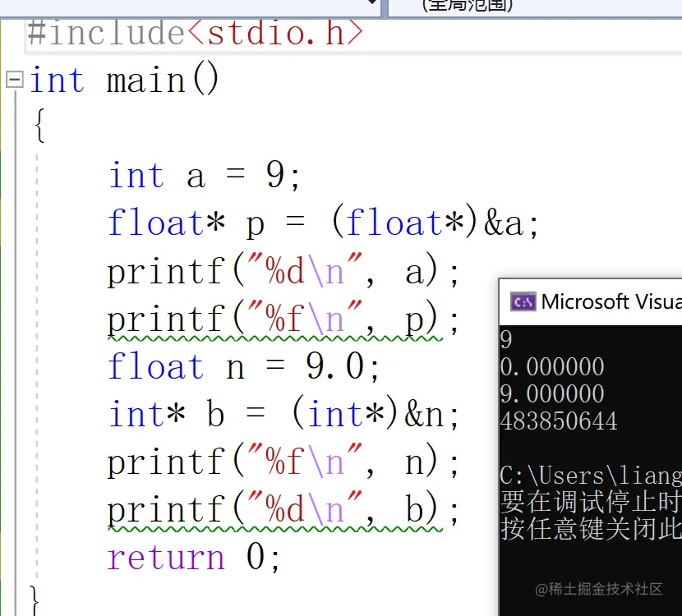Click console output value 483850644
The height and width of the screenshot is (616, 682).
(x=559, y=421)
